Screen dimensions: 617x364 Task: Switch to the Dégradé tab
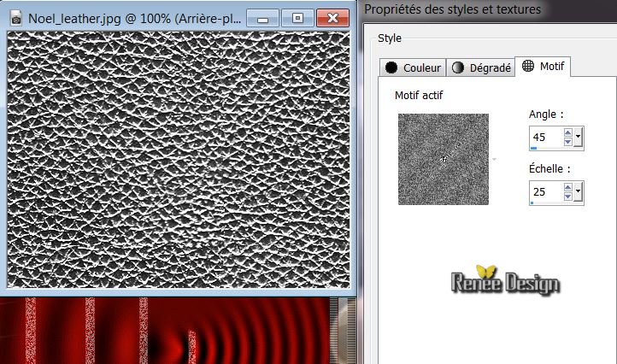(x=480, y=68)
